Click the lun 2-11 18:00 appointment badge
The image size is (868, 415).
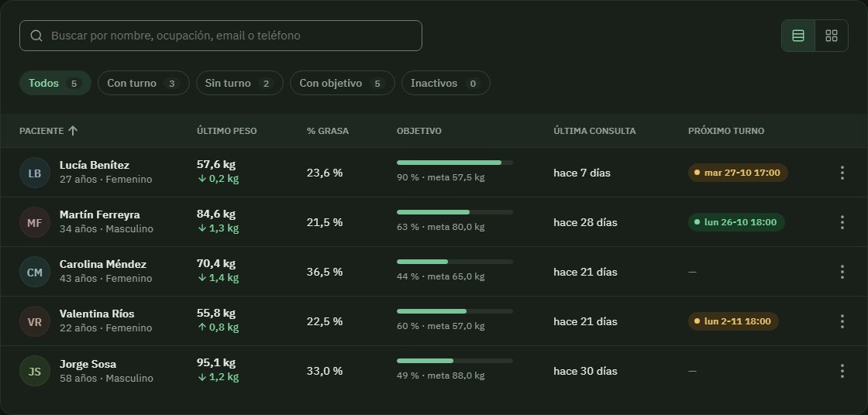point(733,321)
